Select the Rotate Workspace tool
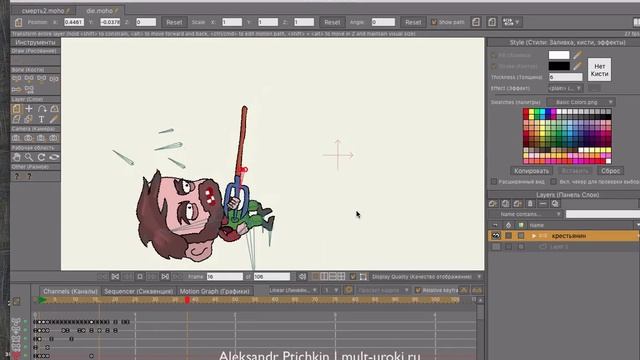 coord(42,157)
